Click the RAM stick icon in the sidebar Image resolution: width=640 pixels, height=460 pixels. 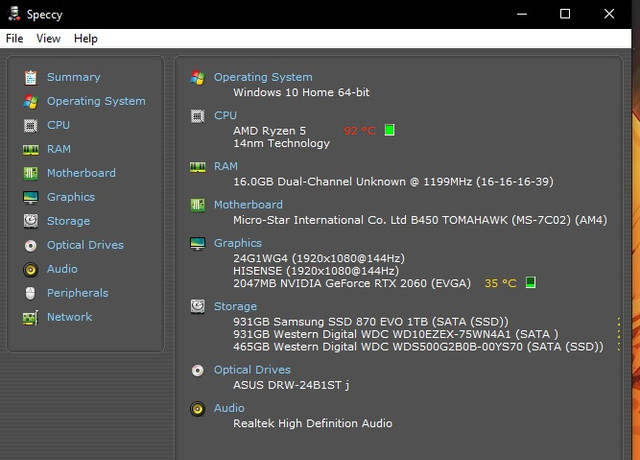click(x=31, y=150)
